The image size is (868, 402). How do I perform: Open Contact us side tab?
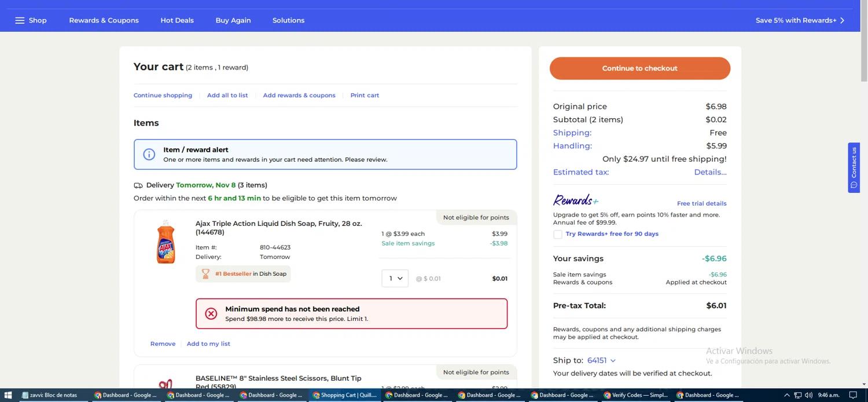(x=854, y=167)
